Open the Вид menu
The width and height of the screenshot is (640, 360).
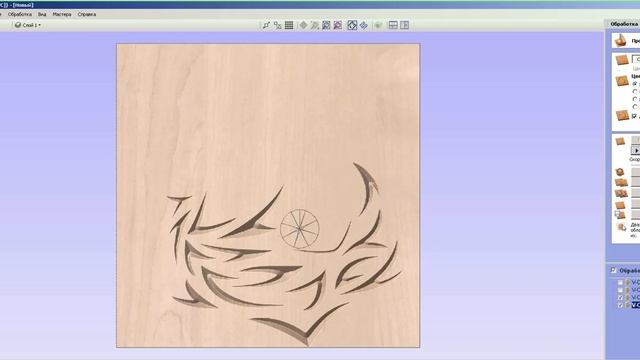click(x=42, y=14)
